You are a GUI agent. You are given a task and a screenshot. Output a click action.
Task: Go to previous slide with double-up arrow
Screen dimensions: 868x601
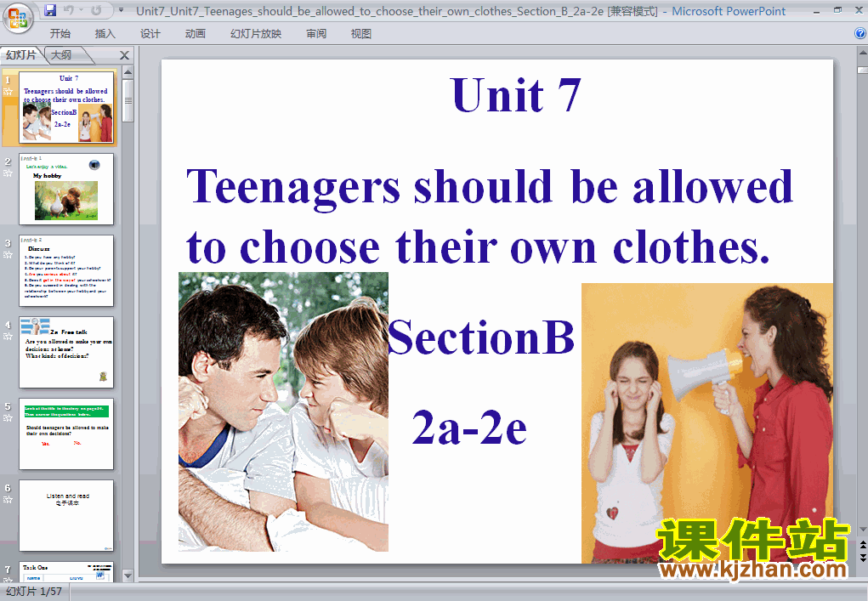(862, 545)
